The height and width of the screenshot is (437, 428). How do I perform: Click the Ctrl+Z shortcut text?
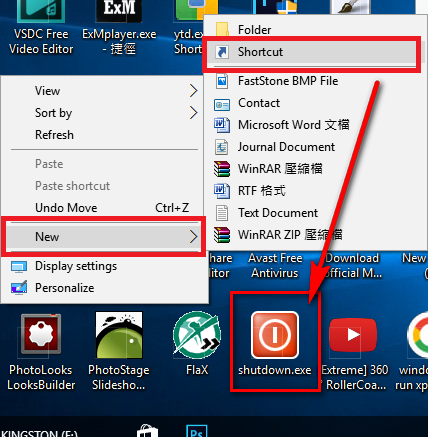[172, 208]
